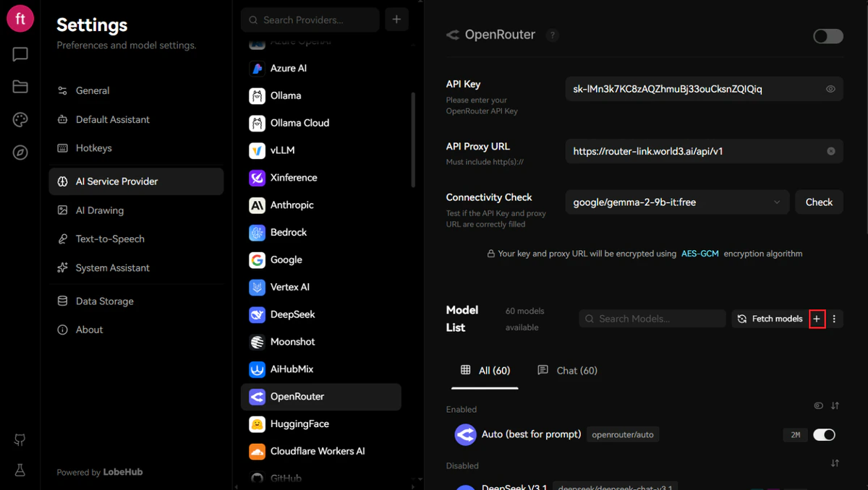
Task: Open the GitHub icon at sidebar bottom
Action: click(20, 440)
